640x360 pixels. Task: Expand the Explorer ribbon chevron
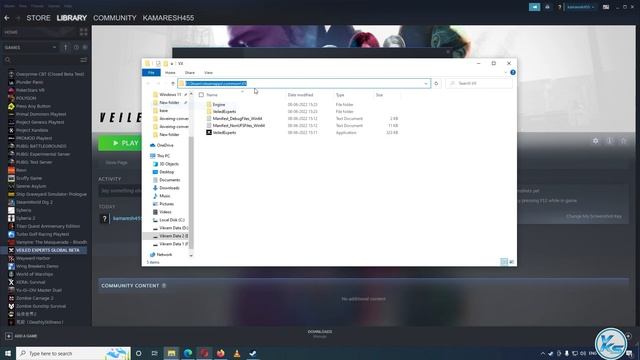click(x=506, y=72)
